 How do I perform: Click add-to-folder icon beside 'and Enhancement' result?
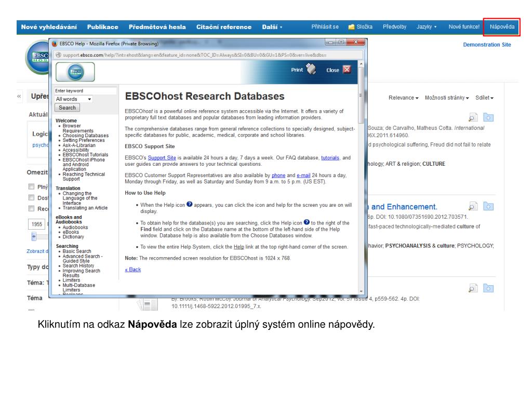click(x=488, y=206)
